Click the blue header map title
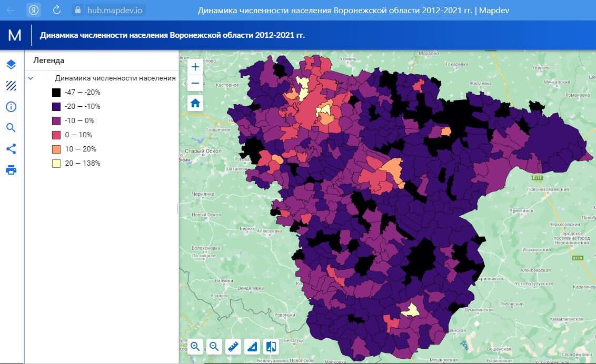This screenshot has width=596, height=364. 172,35
